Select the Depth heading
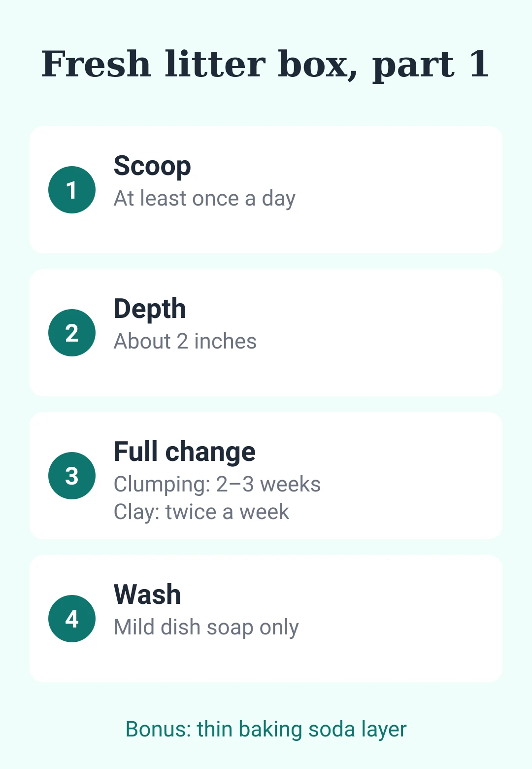This screenshot has width=532, height=769. (150, 309)
